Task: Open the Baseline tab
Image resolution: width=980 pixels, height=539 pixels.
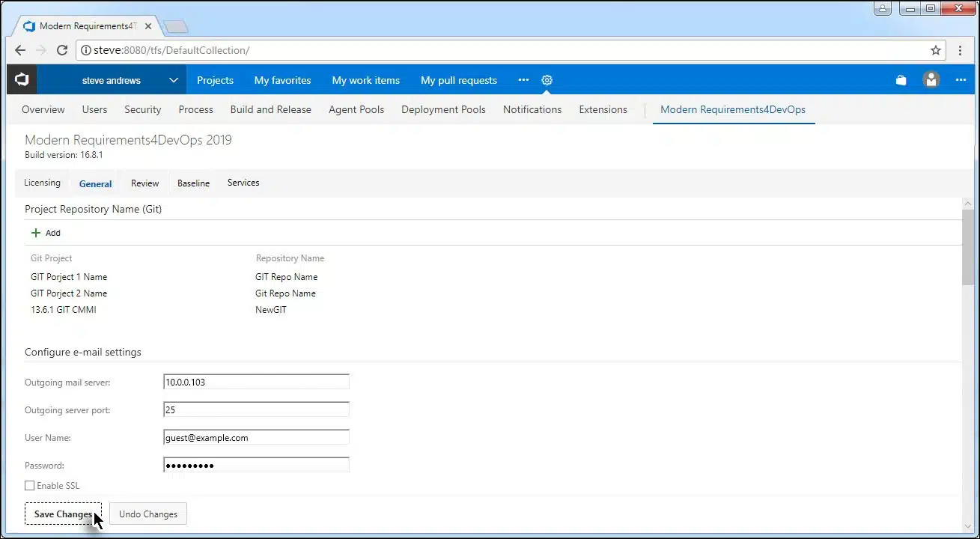Action: pos(193,183)
